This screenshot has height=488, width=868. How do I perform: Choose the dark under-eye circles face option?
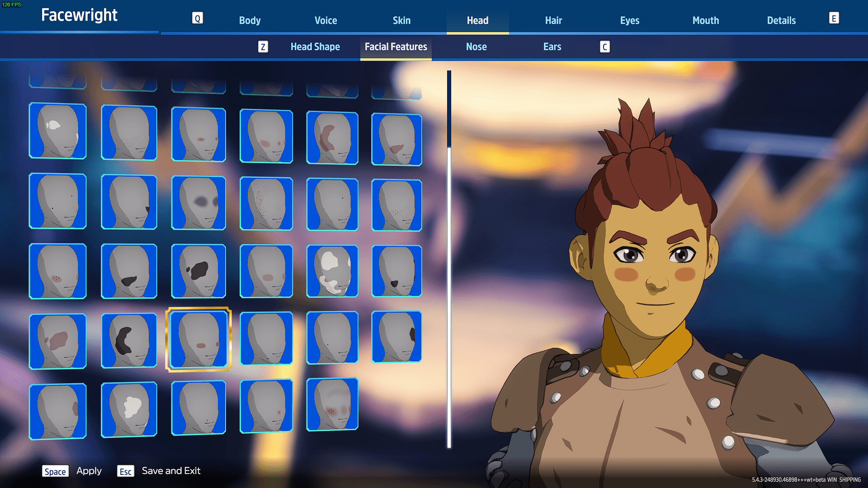pos(198,203)
